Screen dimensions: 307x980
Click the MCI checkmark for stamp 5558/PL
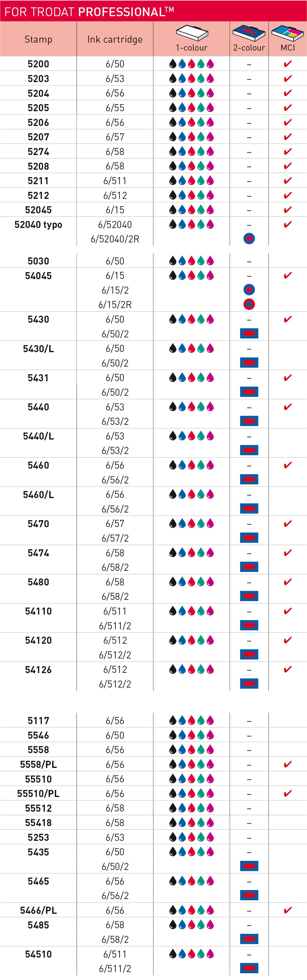(x=288, y=764)
